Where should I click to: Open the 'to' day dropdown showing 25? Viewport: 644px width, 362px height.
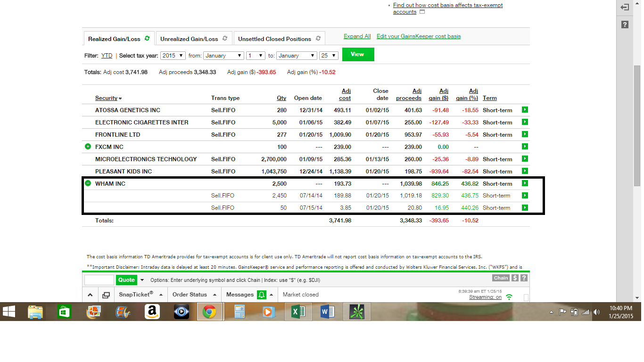[x=329, y=56]
